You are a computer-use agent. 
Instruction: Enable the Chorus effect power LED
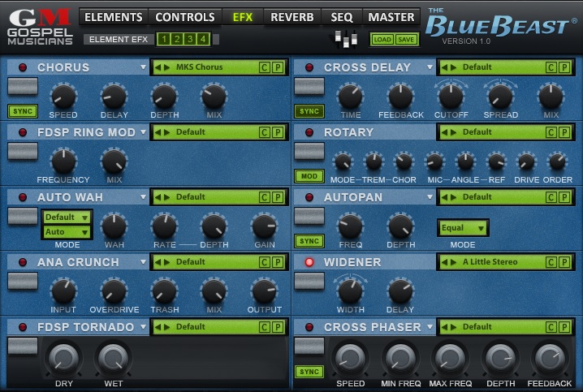click(23, 67)
